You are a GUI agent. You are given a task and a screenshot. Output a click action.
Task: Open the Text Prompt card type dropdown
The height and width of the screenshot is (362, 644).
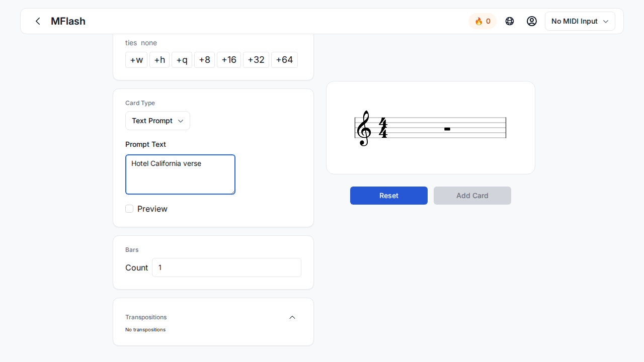point(157,121)
